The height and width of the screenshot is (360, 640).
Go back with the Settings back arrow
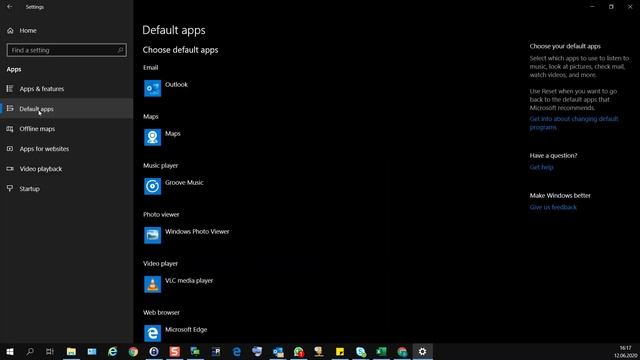pyautogui.click(x=9, y=7)
